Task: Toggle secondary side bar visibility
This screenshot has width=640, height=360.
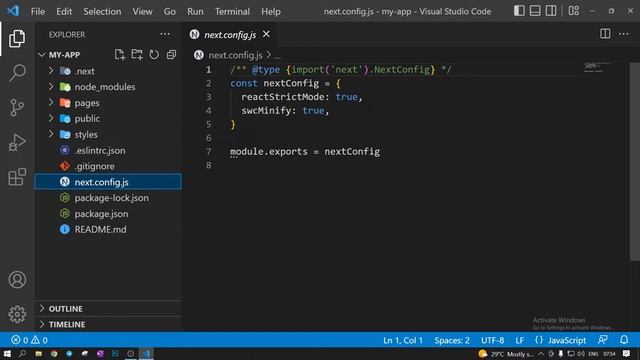Action: (551, 11)
